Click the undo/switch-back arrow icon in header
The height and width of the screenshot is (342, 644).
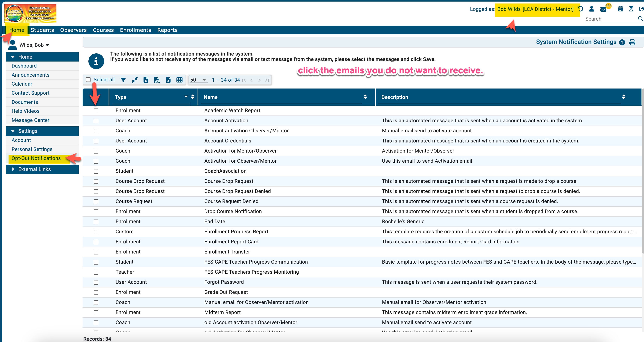pos(580,9)
